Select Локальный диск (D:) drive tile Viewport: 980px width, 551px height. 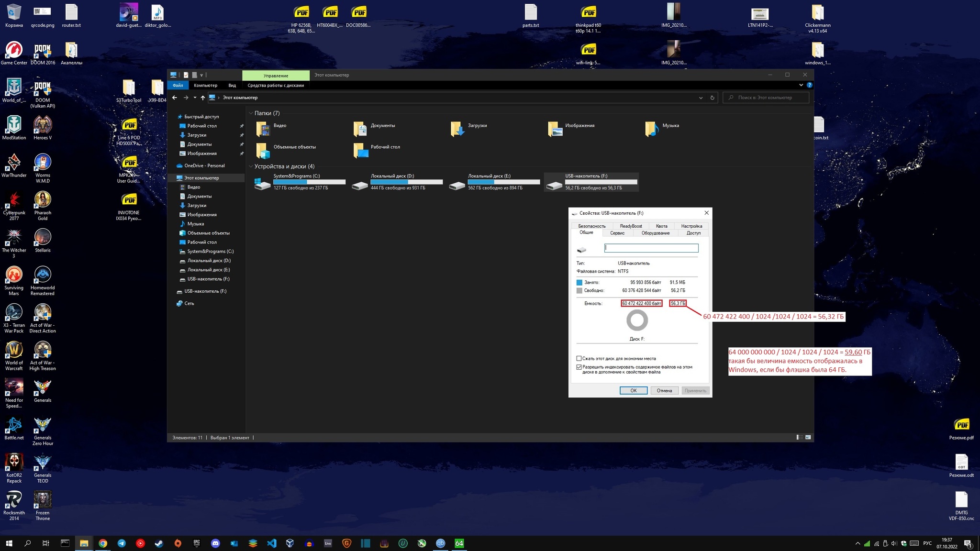tap(397, 182)
